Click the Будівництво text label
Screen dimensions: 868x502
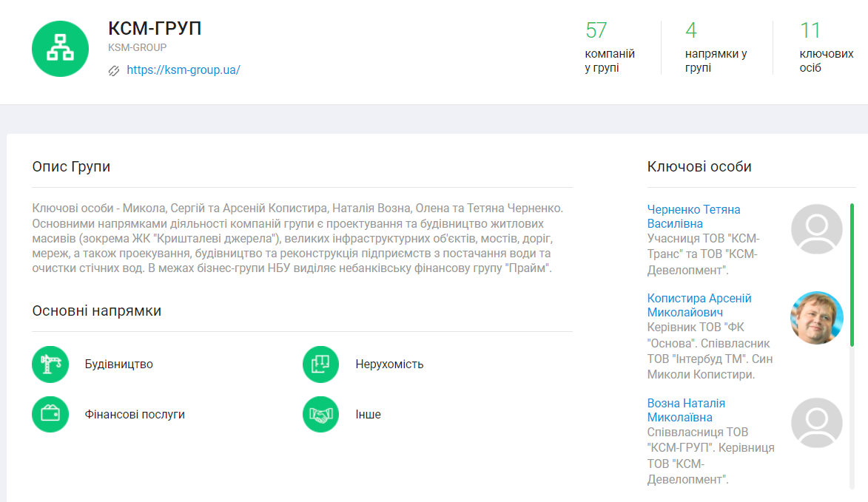(119, 364)
